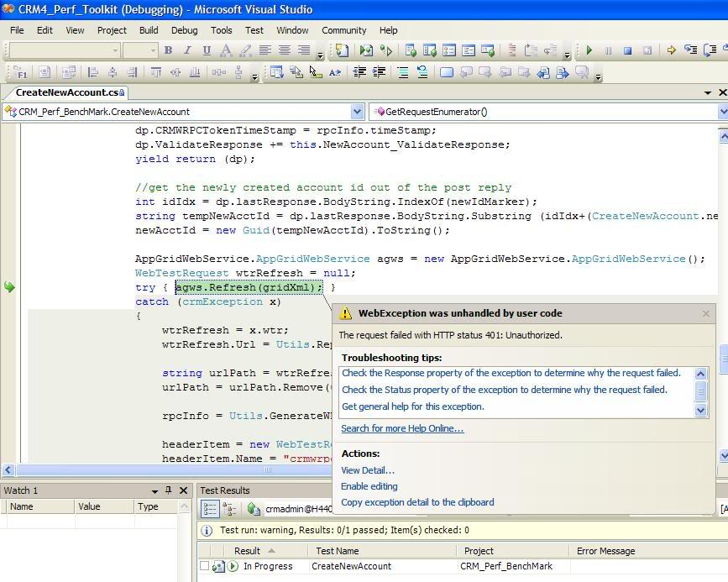Select the CreateNewAccount.cs tab
Screen dimensions: 728x582
point(70,92)
